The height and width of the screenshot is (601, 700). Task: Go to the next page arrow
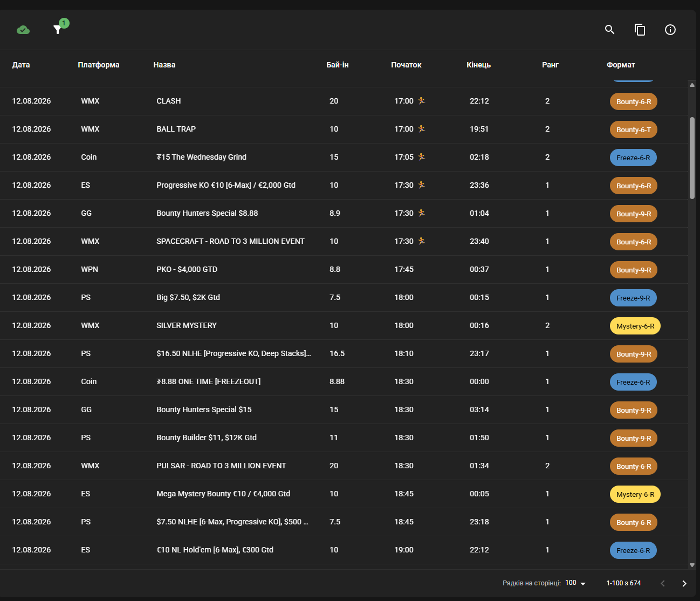tap(684, 583)
